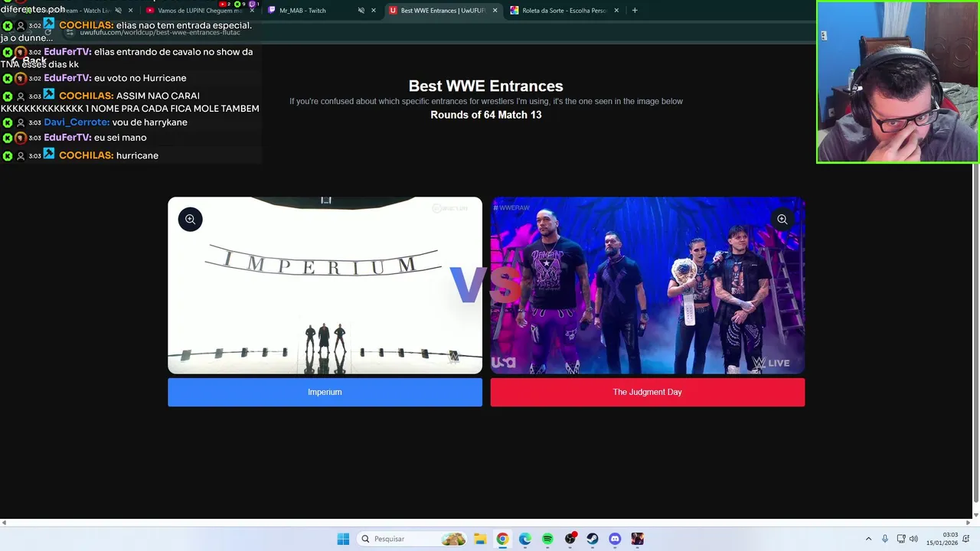The width and height of the screenshot is (980, 551).
Task: Go Back using the page's Back link
Action: pyautogui.click(x=29, y=60)
